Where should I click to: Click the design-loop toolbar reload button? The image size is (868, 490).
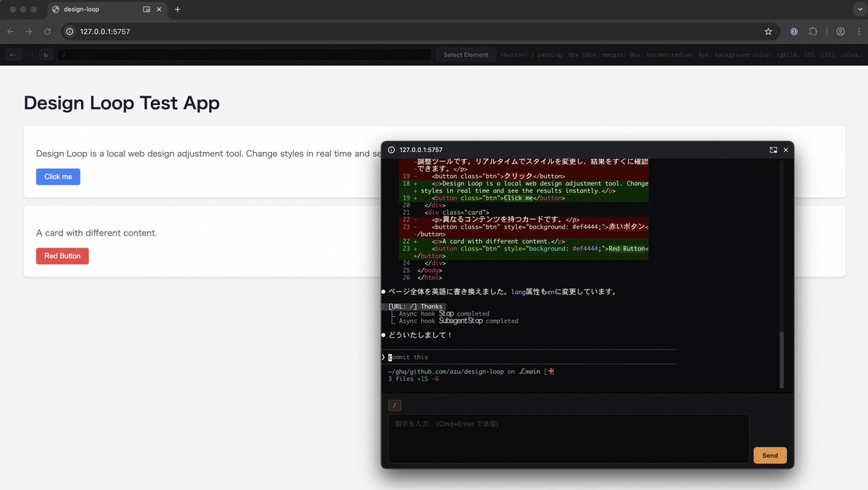pyautogui.click(x=46, y=55)
